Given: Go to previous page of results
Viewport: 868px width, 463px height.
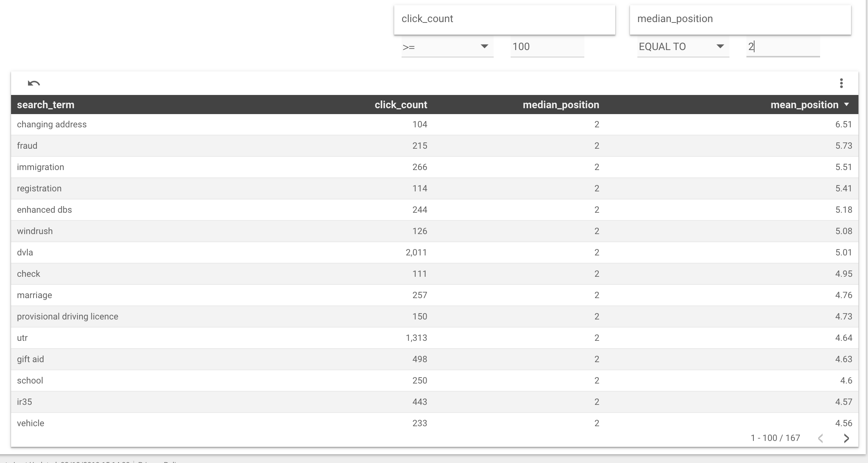Looking at the screenshot, I should (820, 438).
